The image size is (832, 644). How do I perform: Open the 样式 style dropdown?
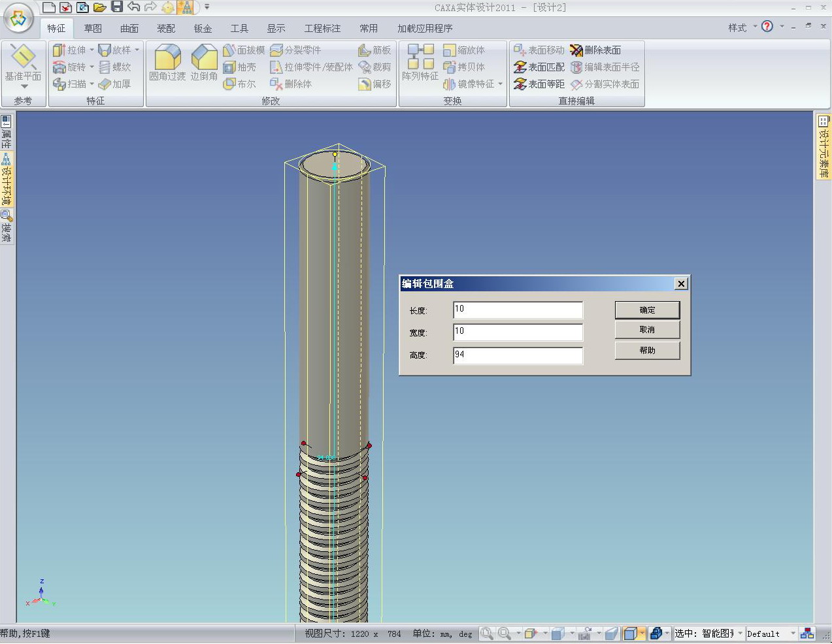pyautogui.click(x=742, y=27)
